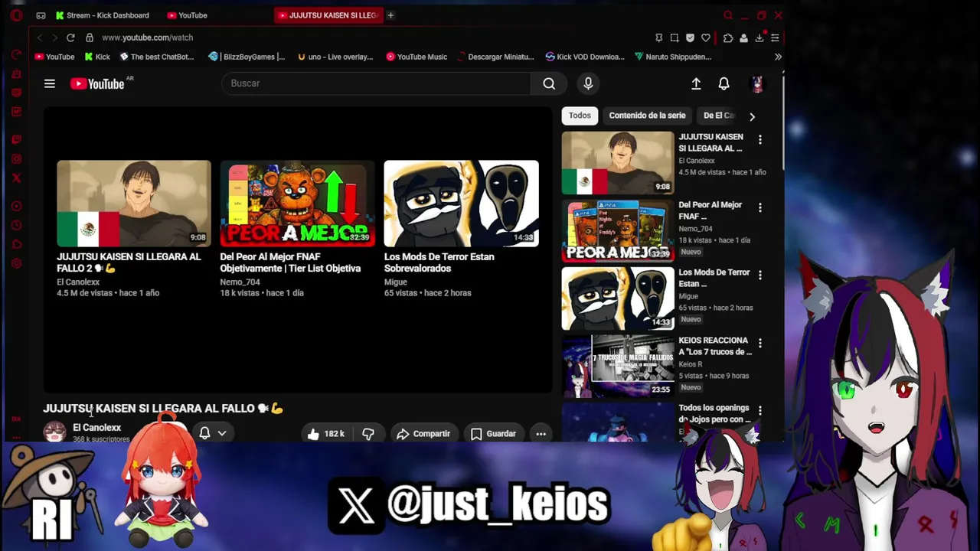Image resolution: width=980 pixels, height=551 pixels.
Task: Open the browser tab search icon
Action: tap(728, 15)
